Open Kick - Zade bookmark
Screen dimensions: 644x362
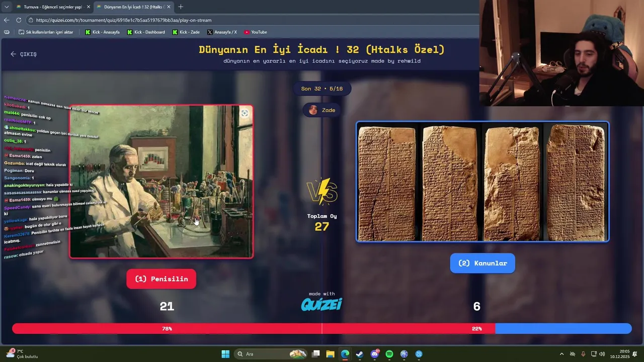pos(186,32)
